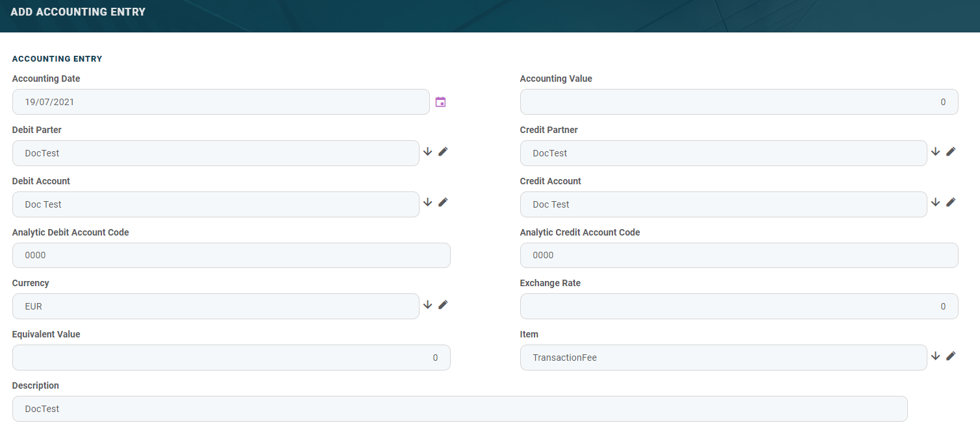Expand the Debit Parter dropdown arrow

point(427,151)
